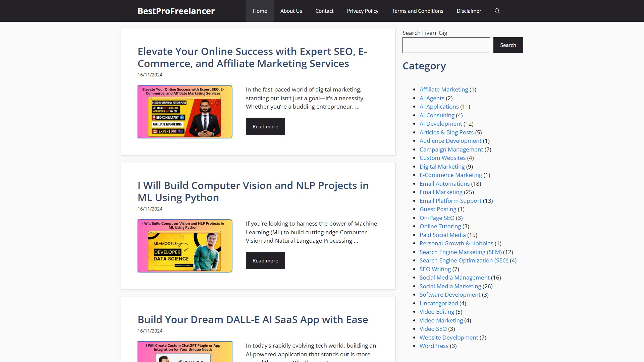Open the Home menu item
The height and width of the screenshot is (362, 644).
tap(260, 11)
